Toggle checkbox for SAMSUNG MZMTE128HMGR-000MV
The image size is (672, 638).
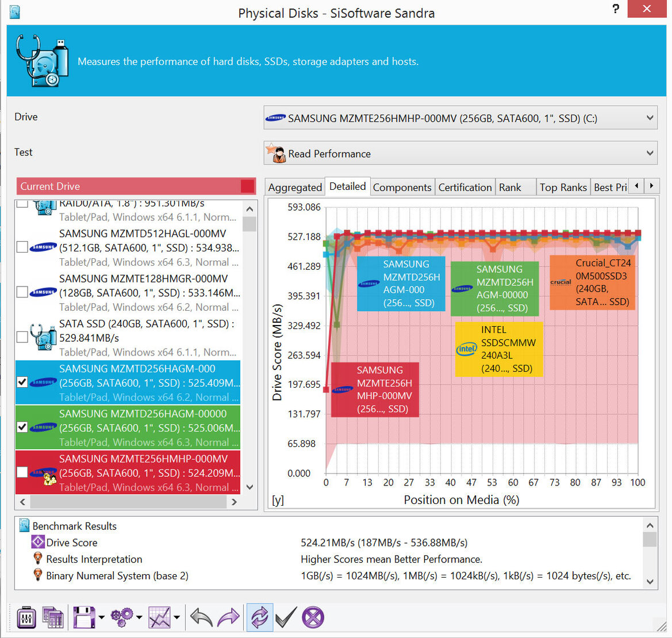(22, 292)
